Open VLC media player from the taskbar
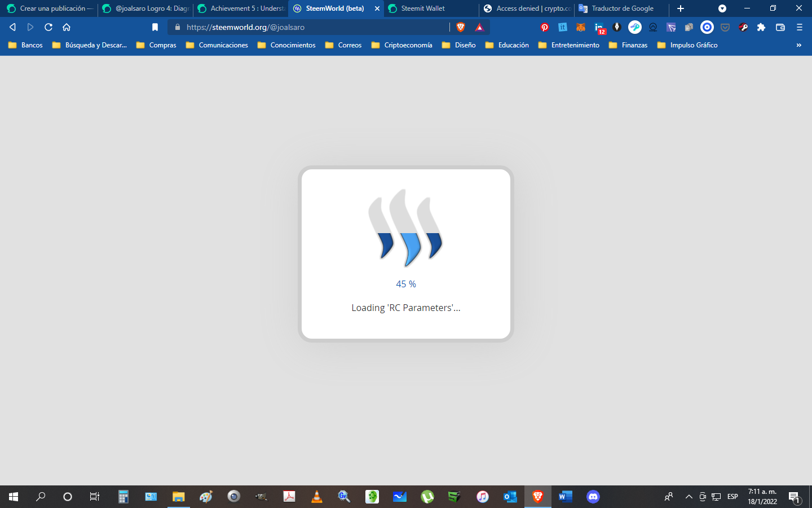This screenshot has width=812, height=508. click(317, 497)
